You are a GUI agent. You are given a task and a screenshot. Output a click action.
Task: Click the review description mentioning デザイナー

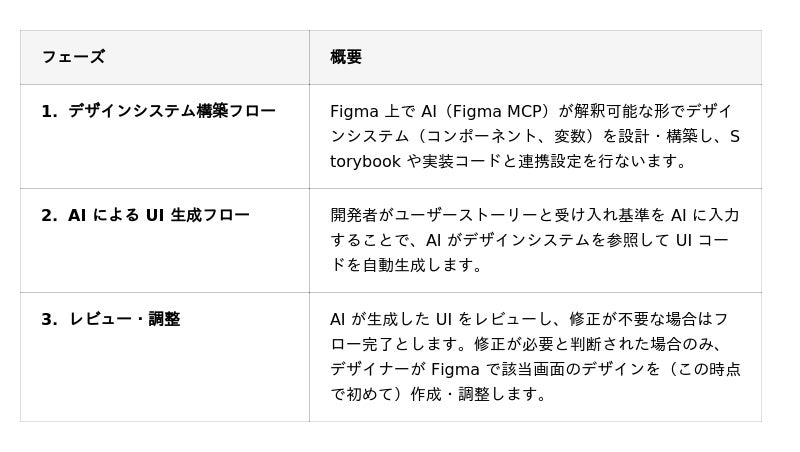[534, 357]
